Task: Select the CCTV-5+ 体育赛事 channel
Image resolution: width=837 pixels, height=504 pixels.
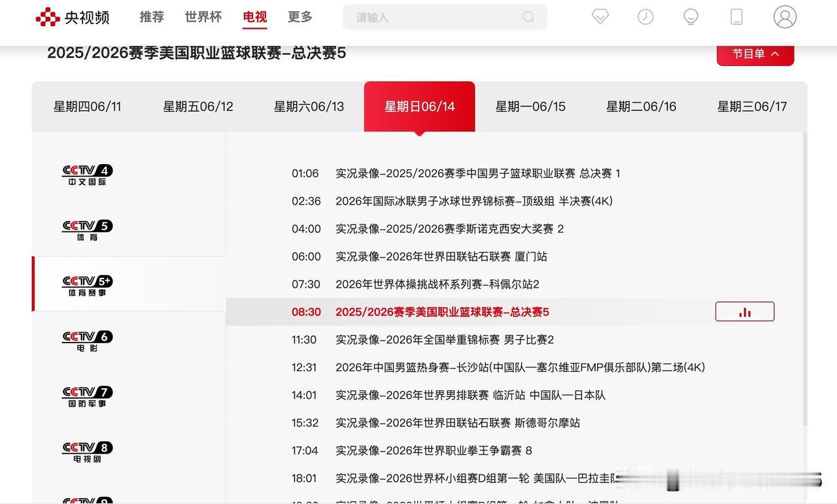Action: [88, 286]
